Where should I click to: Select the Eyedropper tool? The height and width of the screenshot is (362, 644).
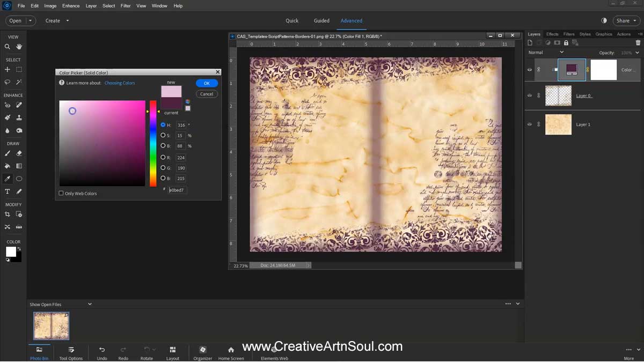[x=8, y=179]
